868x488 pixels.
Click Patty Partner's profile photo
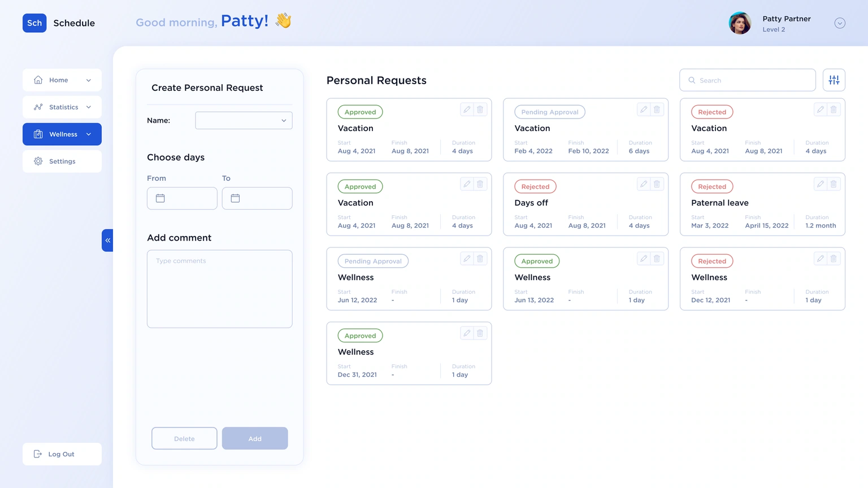pyautogui.click(x=740, y=23)
